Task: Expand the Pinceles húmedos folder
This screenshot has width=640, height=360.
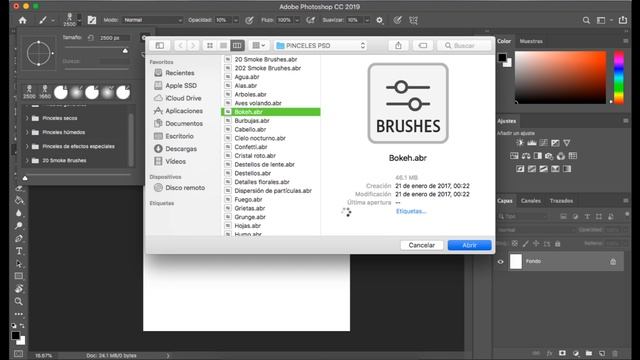Action: point(27,132)
